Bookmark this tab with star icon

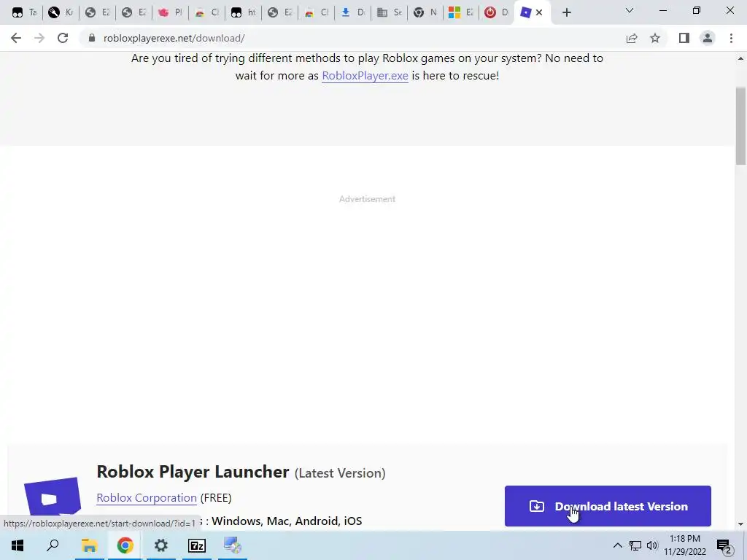point(655,38)
